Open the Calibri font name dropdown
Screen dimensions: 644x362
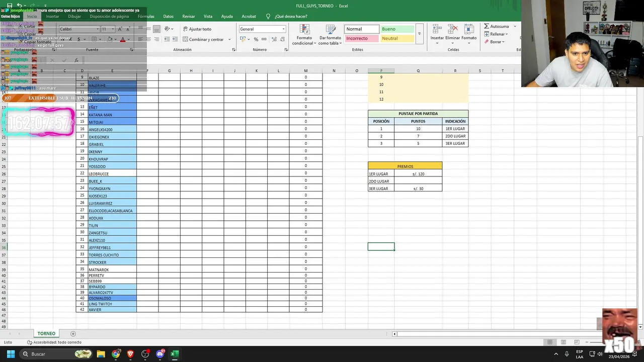click(97, 29)
